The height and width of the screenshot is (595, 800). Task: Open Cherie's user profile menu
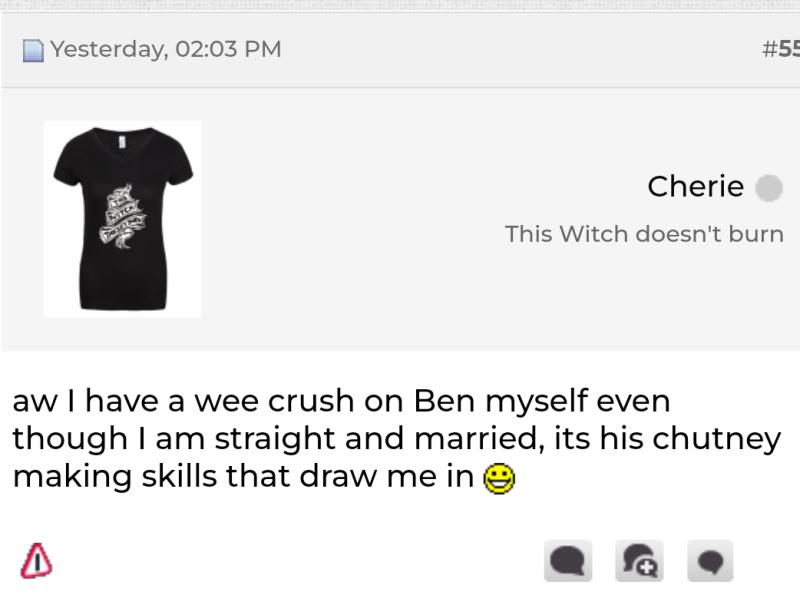(x=695, y=187)
